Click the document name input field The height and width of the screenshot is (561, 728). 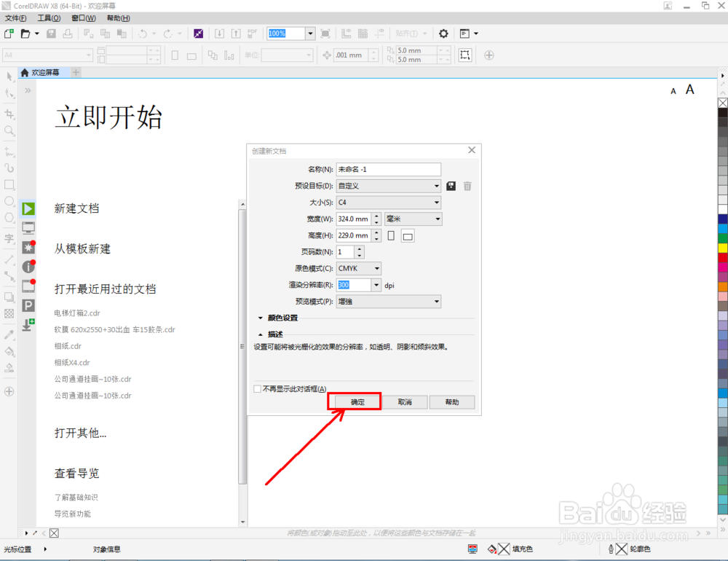(x=388, y=169)
